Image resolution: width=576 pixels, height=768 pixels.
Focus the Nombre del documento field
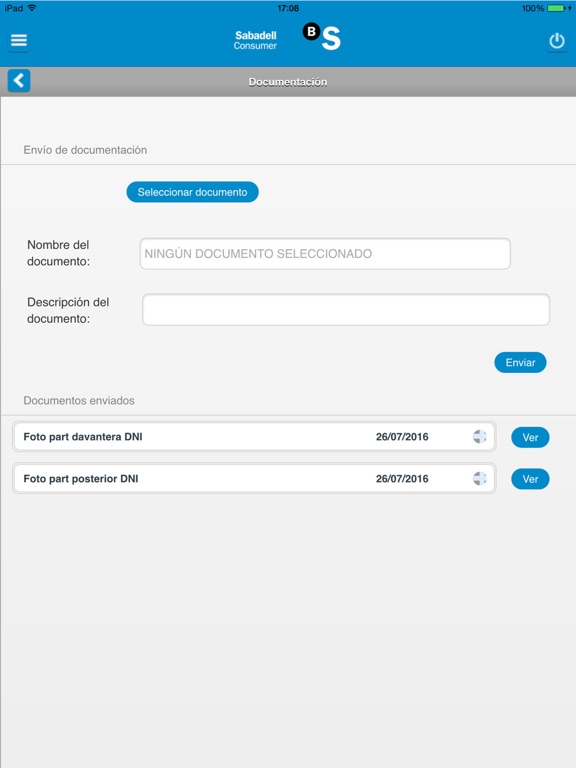[325, 254]
